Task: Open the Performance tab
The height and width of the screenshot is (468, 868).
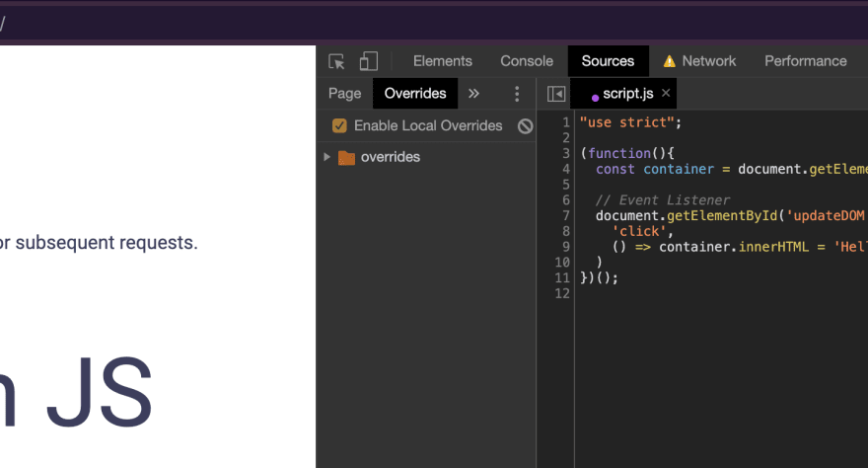Action: pos(806,61)
